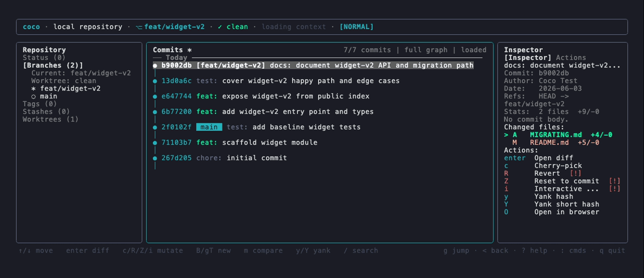Expand the Tags (0) section

click(40, 104)
